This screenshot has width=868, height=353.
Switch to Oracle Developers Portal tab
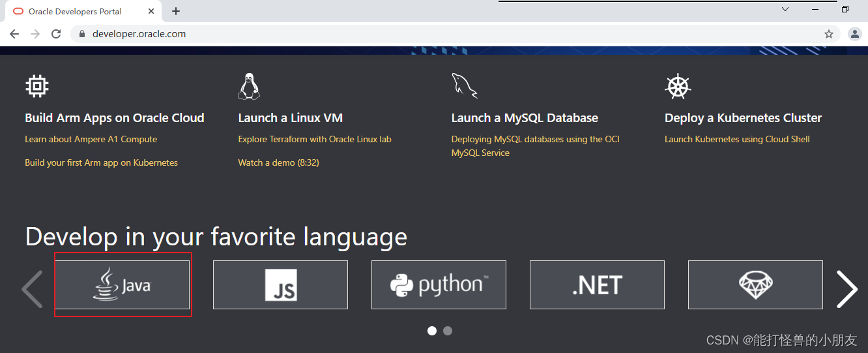click(83, 11)
